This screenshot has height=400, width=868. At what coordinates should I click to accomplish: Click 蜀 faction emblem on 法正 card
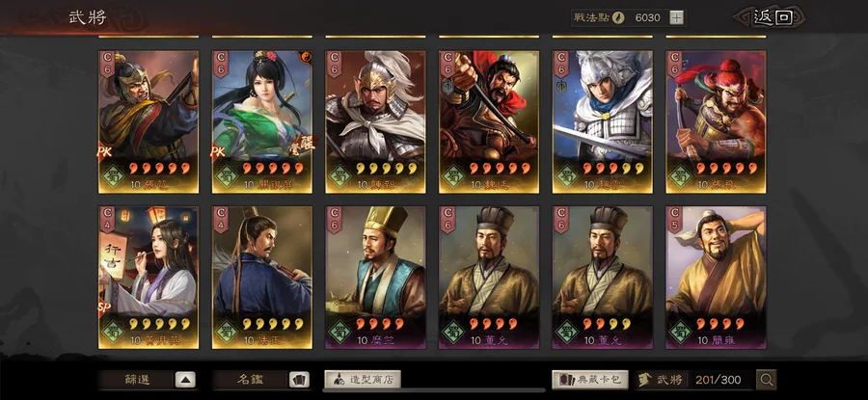(x=227, y=331)
